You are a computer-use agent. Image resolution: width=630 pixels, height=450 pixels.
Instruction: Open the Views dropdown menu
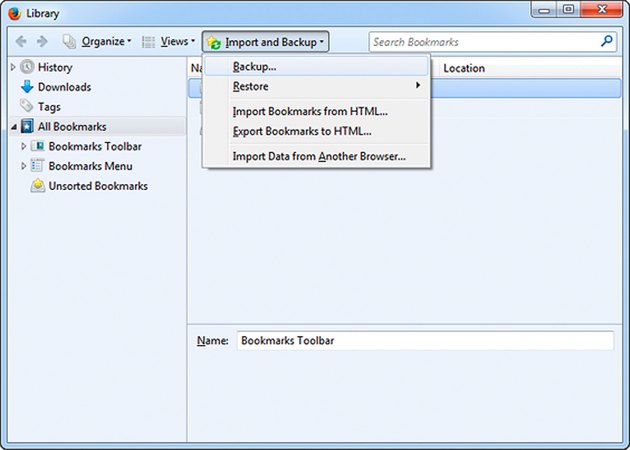pyautogui.click(x=168, y=42)
